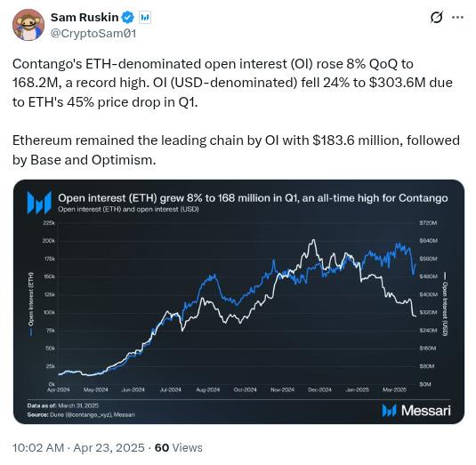Click the Messari wordmark logo below chart
Image resolution: width=476 pixels, height=465 pixels.
click(416, 411)
